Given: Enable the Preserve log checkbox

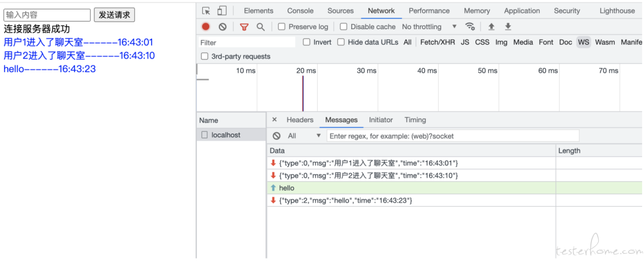Looking at the screenshot, I should coord(282,27).
